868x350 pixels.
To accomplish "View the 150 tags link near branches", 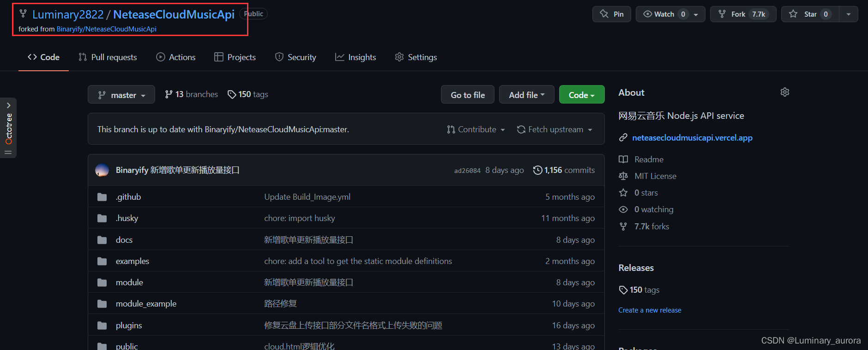I will pyautogui.click(x=248, y=94).
